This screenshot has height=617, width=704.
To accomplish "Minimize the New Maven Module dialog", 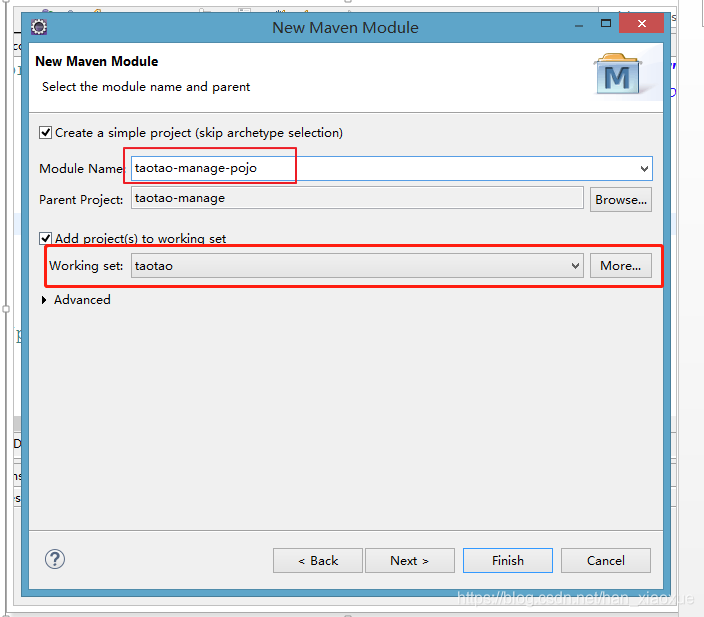I will tap(579, 25).
